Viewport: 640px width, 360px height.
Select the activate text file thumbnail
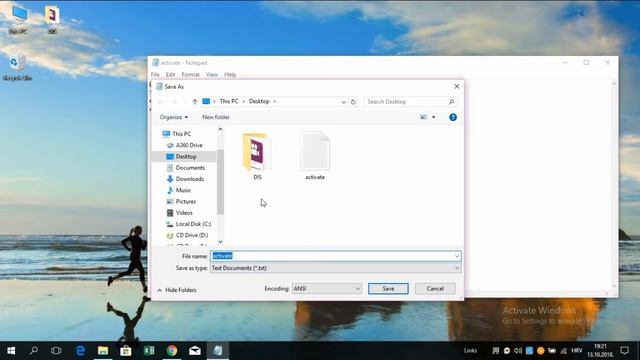pos(315,156)
